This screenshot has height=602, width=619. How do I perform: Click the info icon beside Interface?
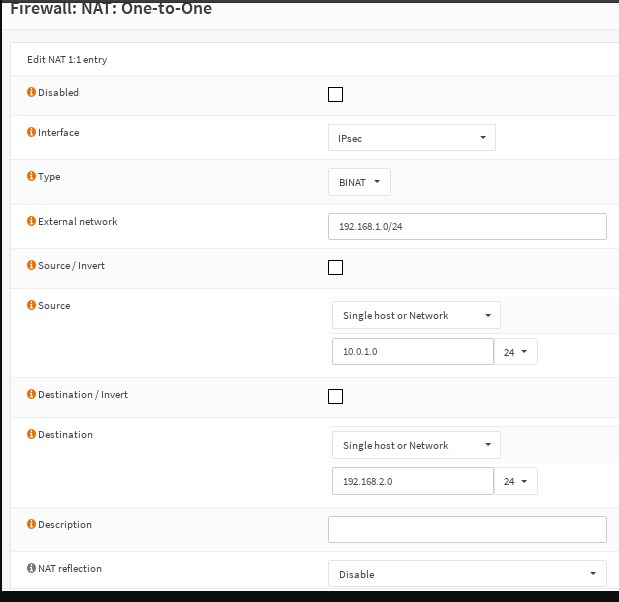pyautogui.click(x=31, y=133)
